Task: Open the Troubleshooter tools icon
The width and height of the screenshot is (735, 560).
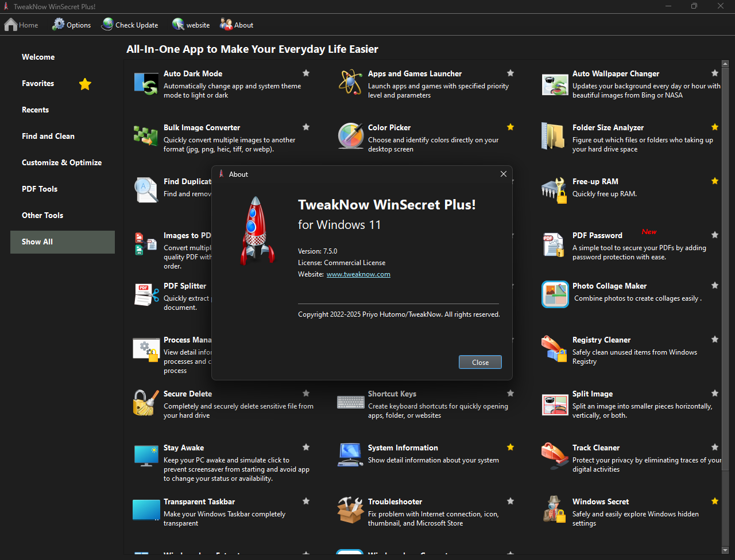Action: click(x=351, y=510)
